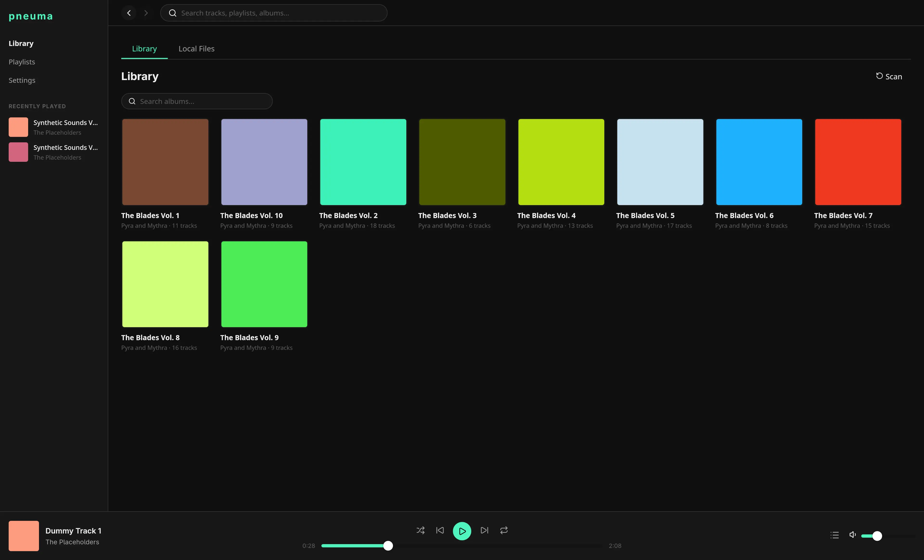Click "Pyra and Mythra · 6 tracks" text

[x=454, y=226]
